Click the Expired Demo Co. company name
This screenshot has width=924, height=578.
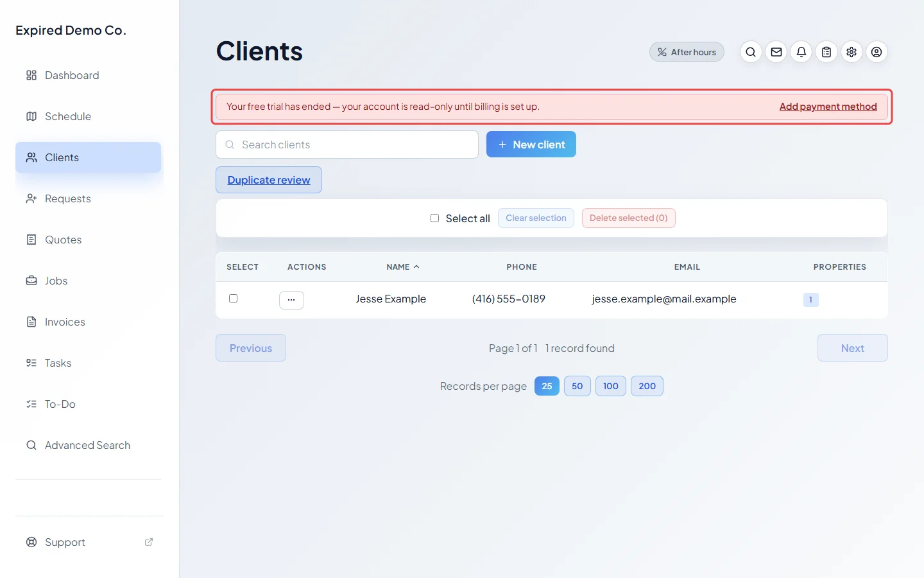71,30
